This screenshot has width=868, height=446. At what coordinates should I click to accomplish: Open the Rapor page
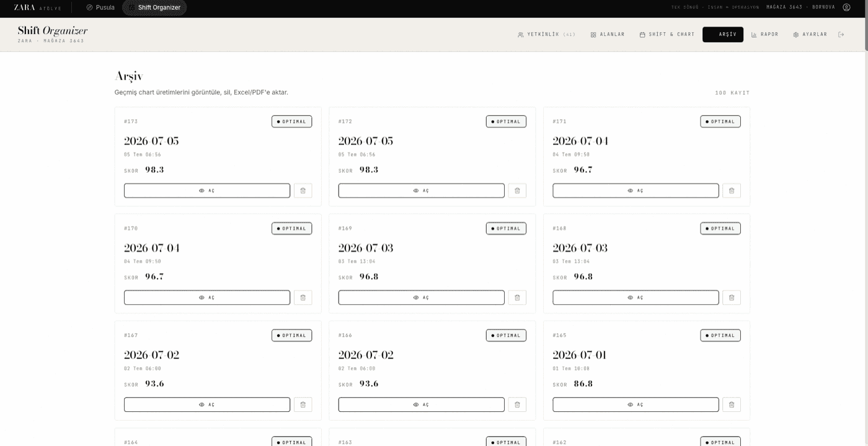pyautogui.click(x=764, y=35)
